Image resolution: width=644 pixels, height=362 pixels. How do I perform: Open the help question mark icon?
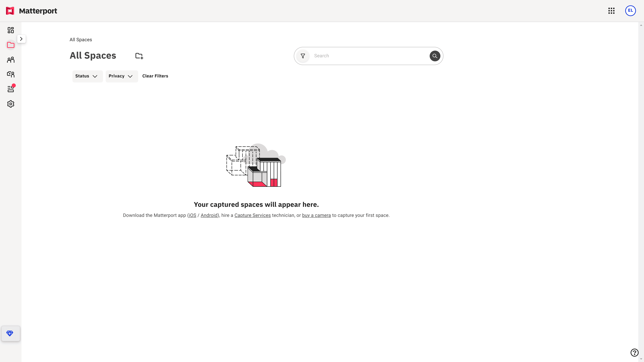click(635, 353)
